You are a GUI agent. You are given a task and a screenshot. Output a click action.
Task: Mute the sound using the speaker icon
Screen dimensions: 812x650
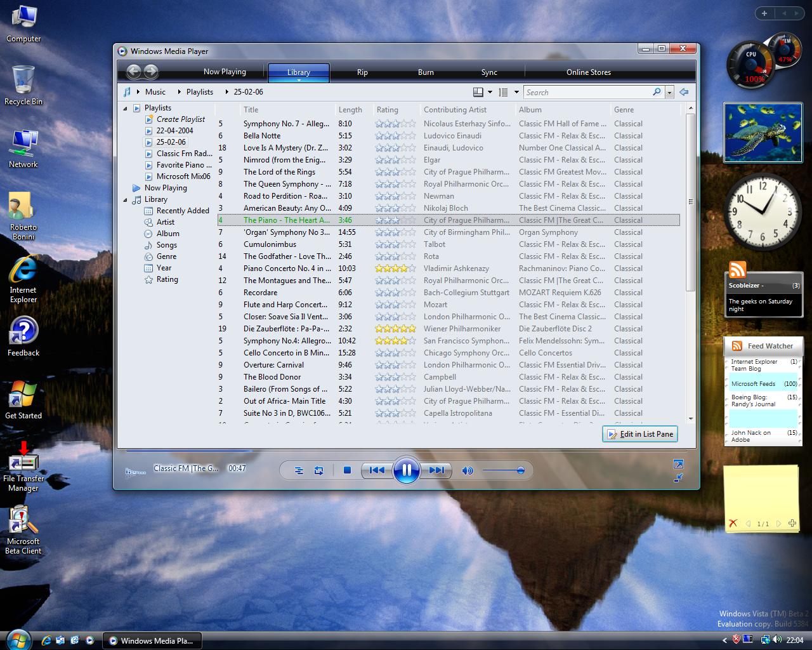[468, 470]
